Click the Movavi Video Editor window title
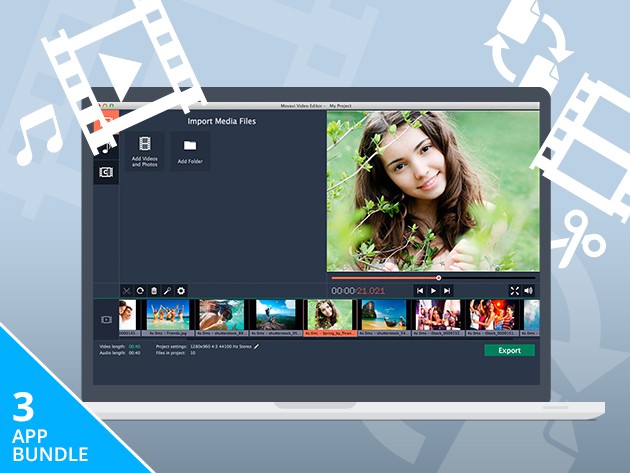This screenshot has width=630, height=473. (316, 106)
